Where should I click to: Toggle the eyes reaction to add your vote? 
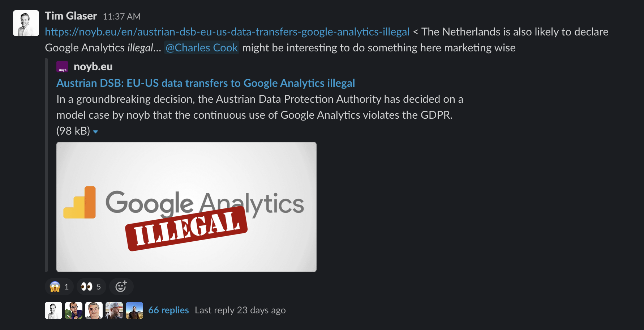click(x=91, y=286)
